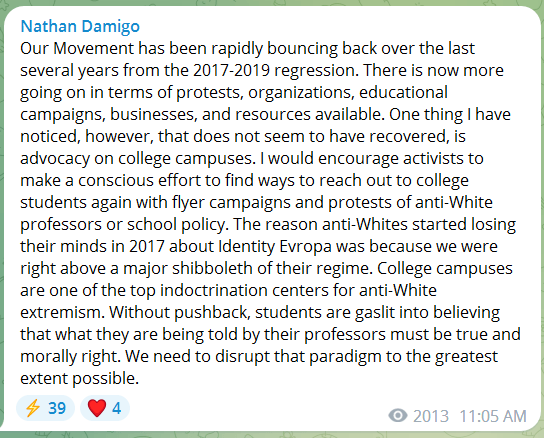This screenshot has width=544, height=438.
Task: Open Nathan Damigo's sender profile name
Action: click(x=80, y=26)
